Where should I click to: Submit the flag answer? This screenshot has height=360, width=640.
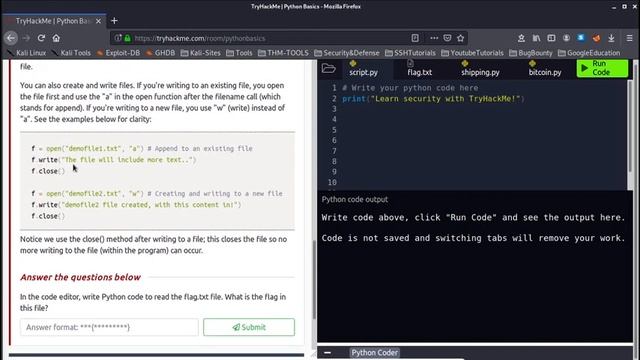249,327
